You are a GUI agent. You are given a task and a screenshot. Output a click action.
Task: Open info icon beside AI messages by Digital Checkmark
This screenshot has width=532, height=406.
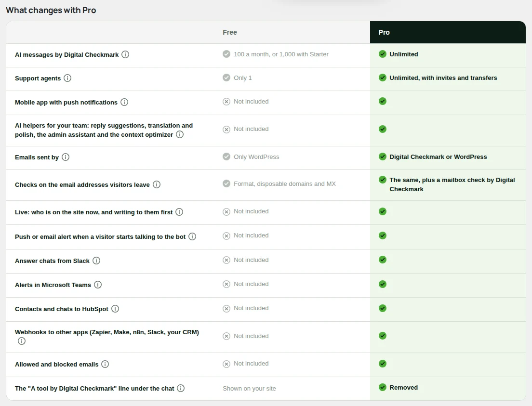[125, 54]
